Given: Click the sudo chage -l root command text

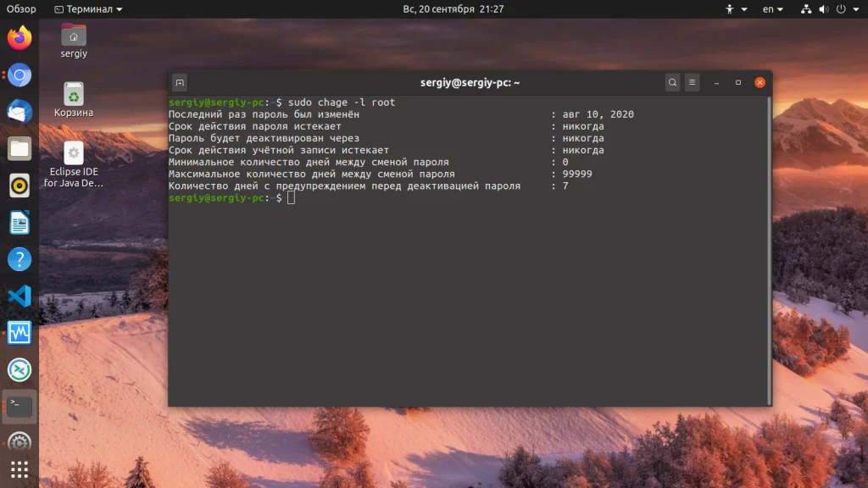Looking at the screenshot, I should [342, 103].
